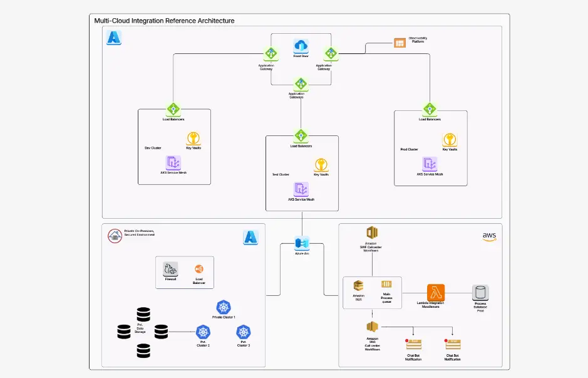The width and height of the screenshot is (588, 378).
Task: Click the Amazon SNS Call center Workflows icon
Action: click(373, 328)
